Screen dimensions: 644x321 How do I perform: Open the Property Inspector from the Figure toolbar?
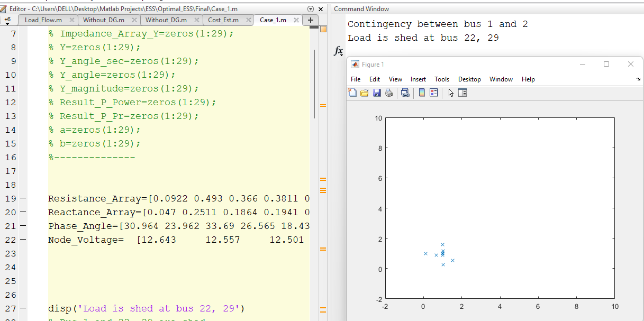pos(462,93)
